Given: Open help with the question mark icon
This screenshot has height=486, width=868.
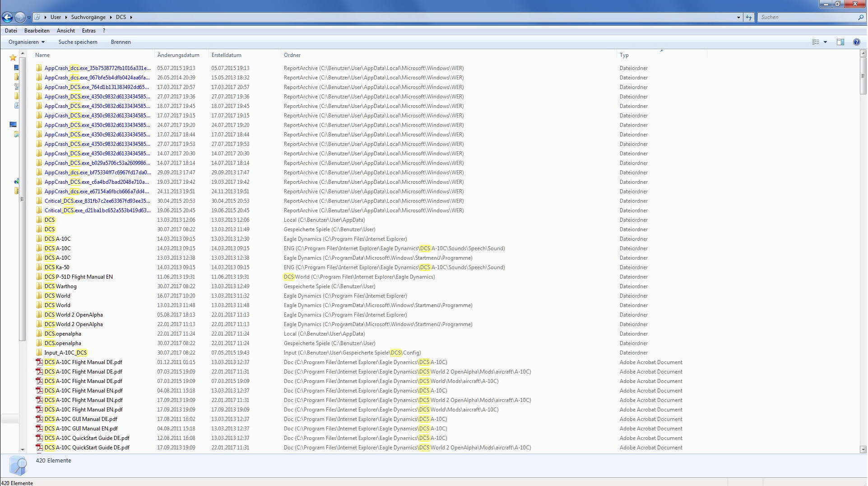Looking at the screenshot, I should click(x=856, y=42).
